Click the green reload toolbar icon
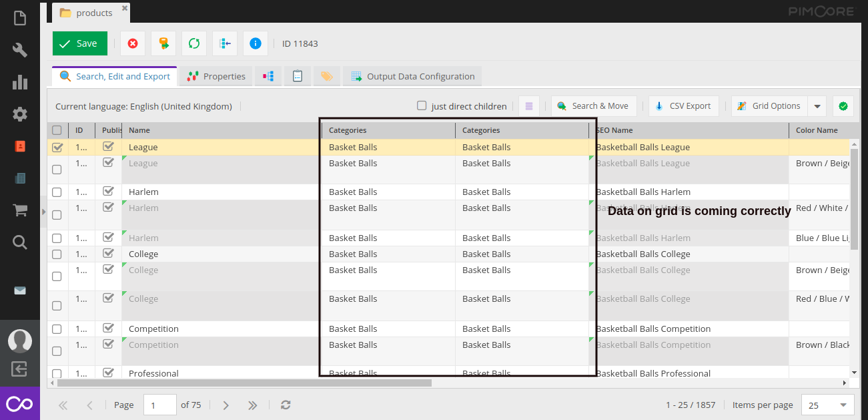Viewport: 868px width, 420px height. [194, 43]
